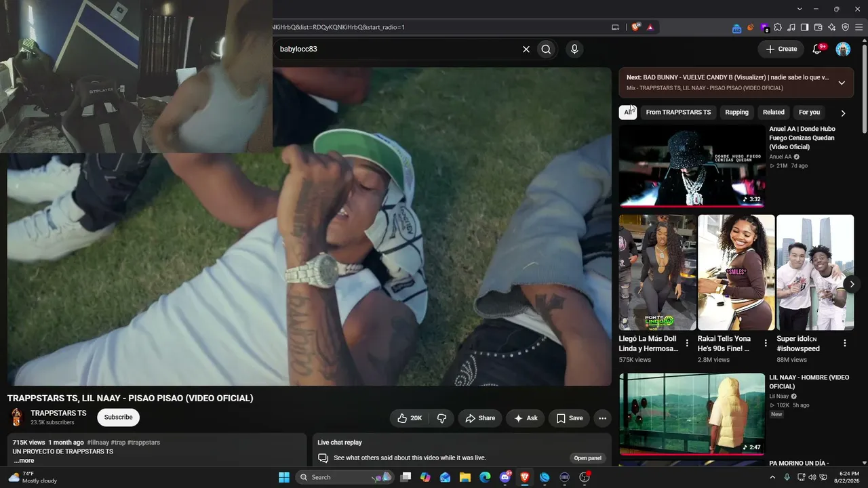The height and width of the screenshot is (488, 868).
Task: Select the All filter chip
Action: pos(627,113)
